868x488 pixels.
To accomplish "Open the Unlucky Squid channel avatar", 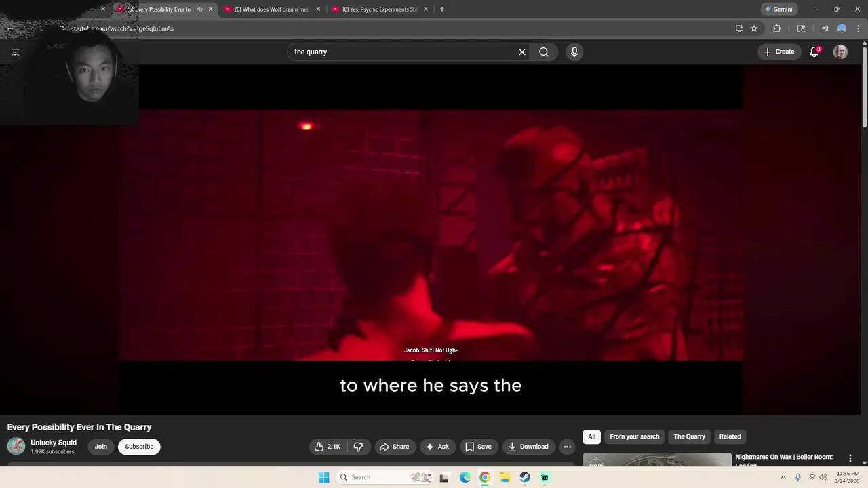I will (x=16, y=446).
